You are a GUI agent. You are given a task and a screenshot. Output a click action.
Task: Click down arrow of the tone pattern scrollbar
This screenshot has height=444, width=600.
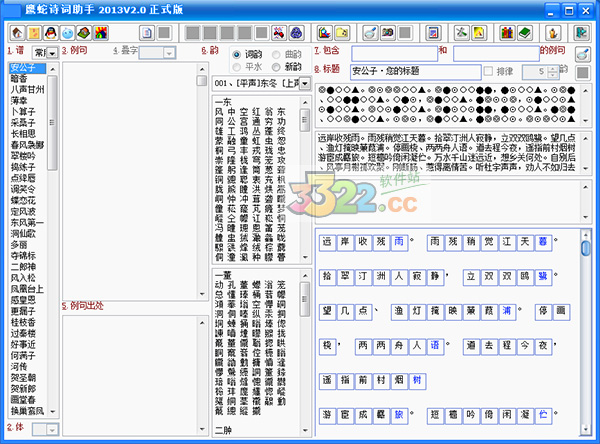[x=585, y=121]
